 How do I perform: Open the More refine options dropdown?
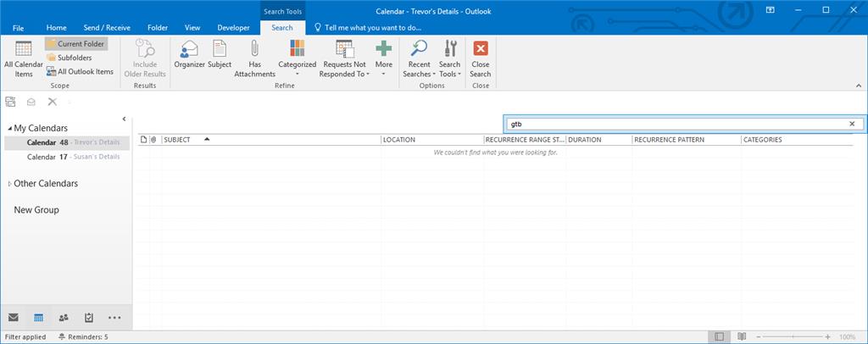pos(384,59)
